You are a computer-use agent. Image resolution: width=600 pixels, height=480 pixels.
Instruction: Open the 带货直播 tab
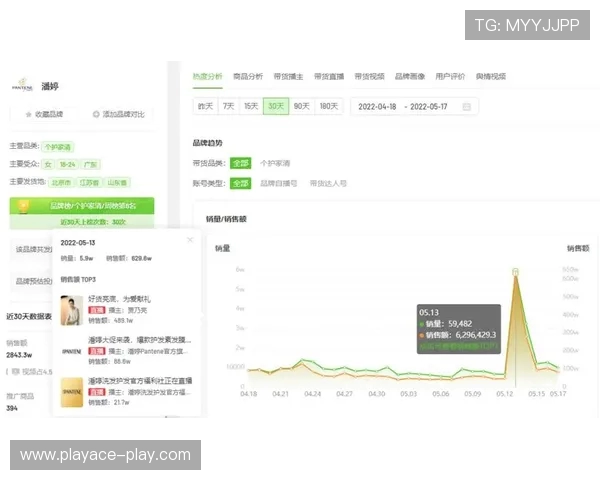point(329,77)
